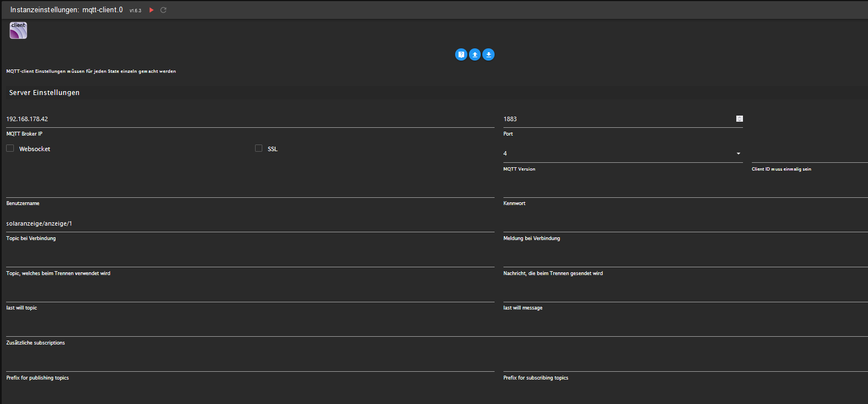Click the Topic beim Trennen input field

(x=250, y=258)
